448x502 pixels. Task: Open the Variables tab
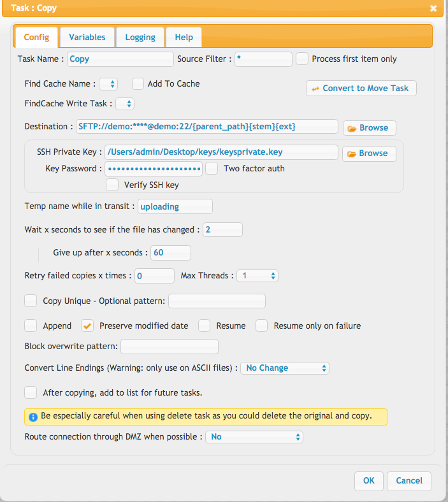[x=87, y=37]
